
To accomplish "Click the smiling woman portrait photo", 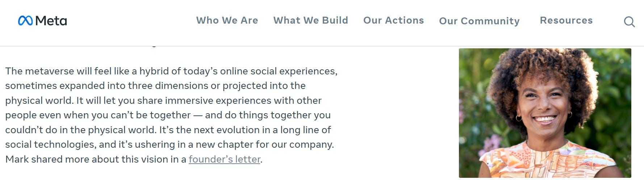I will click(x=545, y=113).
